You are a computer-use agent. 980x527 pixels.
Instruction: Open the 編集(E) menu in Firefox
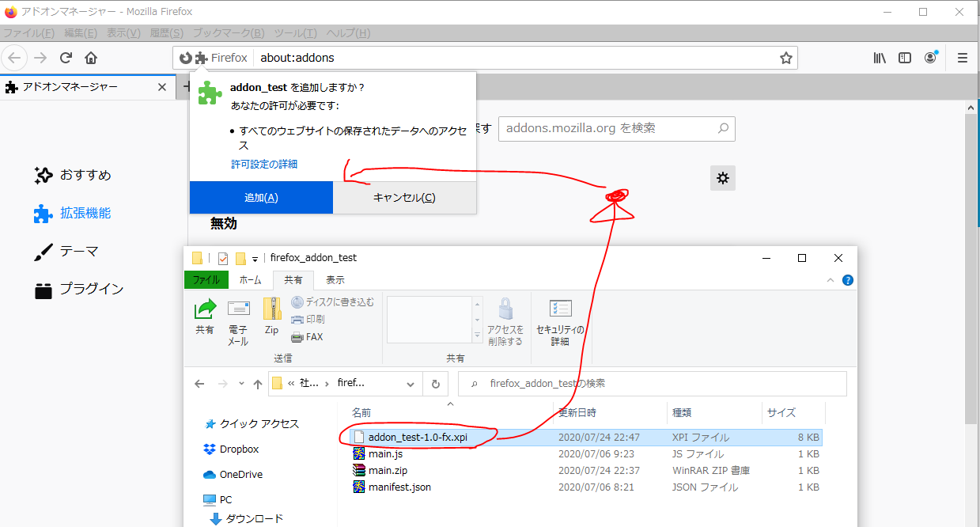click(x=81, y=33)
